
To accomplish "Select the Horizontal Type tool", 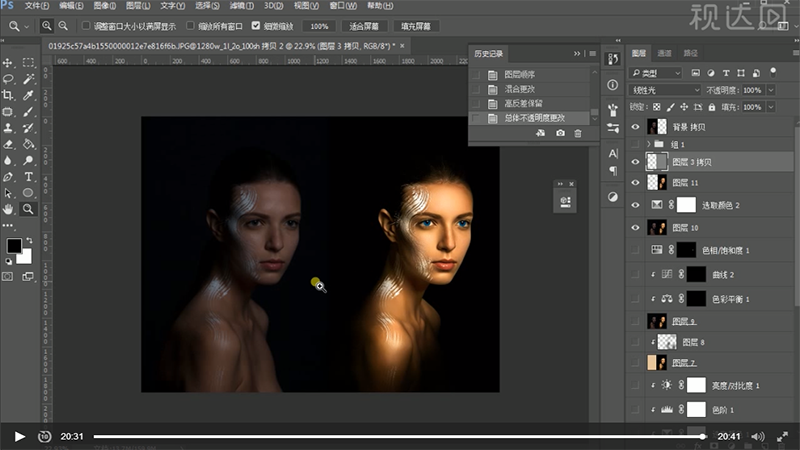I will tap(28, 177).
